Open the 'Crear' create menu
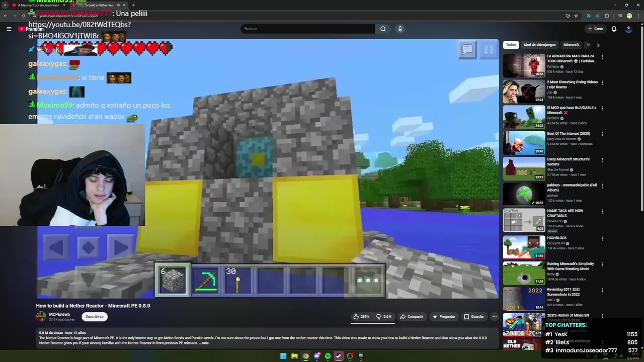Viewport: 644px width, 362px height. tap(595, 29)
